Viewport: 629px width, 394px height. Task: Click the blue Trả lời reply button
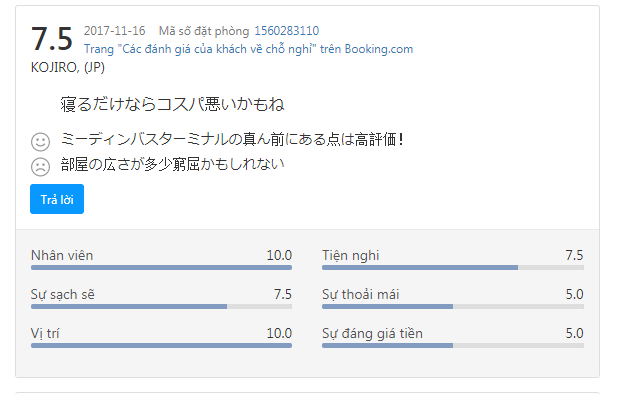tap(57, 199)
